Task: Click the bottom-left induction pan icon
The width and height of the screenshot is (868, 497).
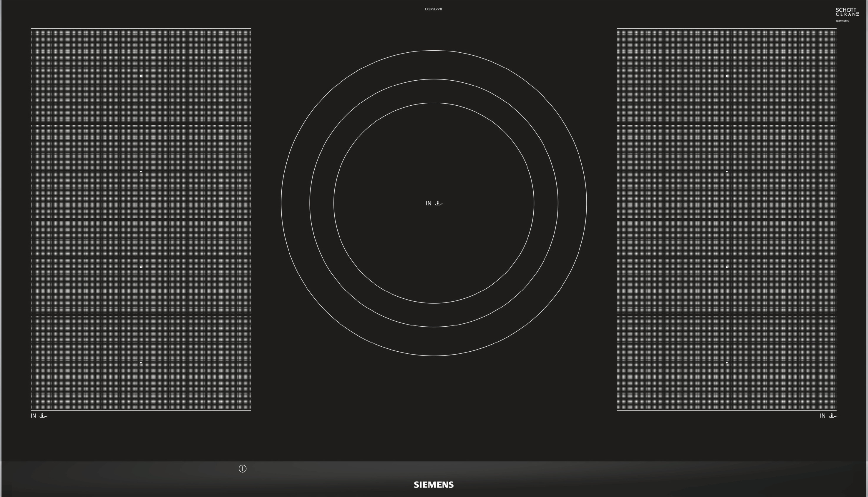Action: tap(43, 416)
